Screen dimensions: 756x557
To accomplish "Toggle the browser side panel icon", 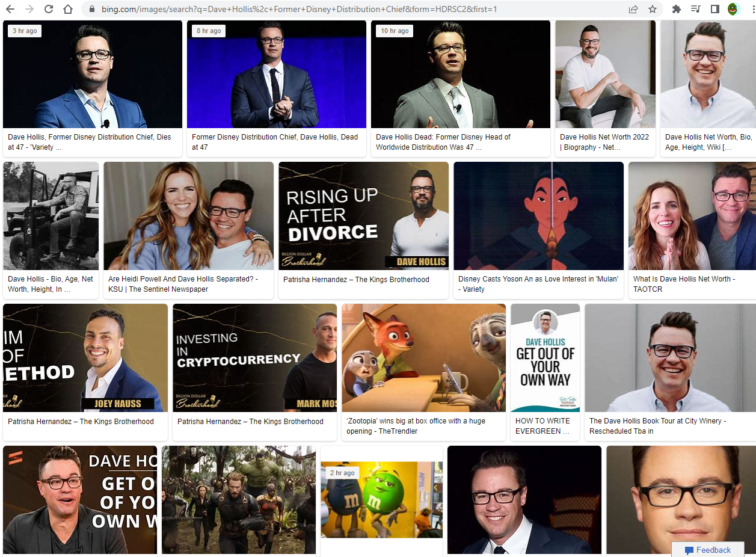I will point(715,9).
